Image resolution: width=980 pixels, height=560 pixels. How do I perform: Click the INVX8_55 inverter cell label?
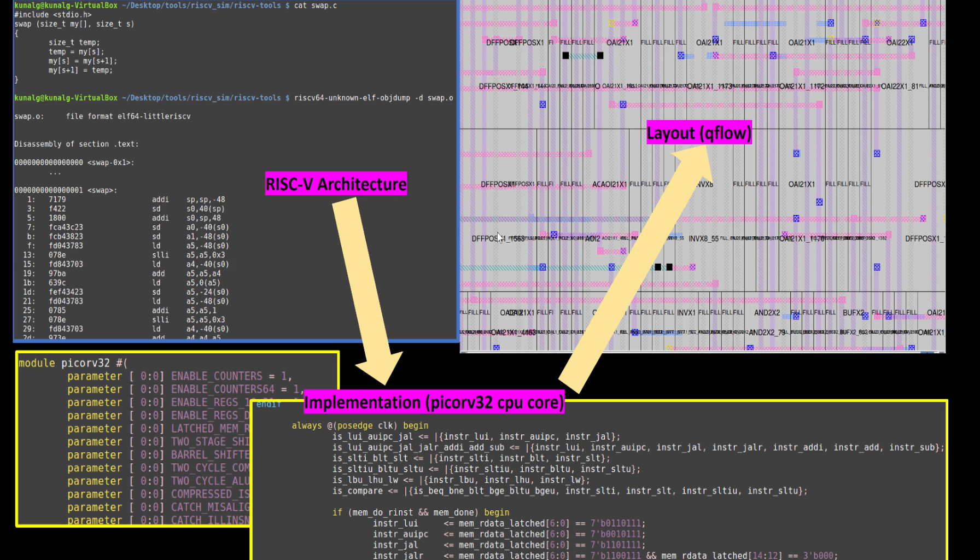(x=703, y=237)
